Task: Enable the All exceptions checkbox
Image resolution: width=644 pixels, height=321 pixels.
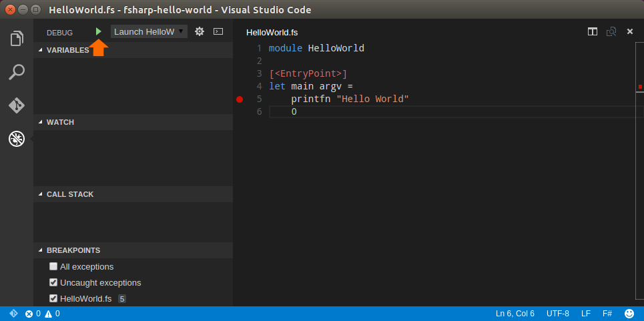Action: (x=53, y=266)
